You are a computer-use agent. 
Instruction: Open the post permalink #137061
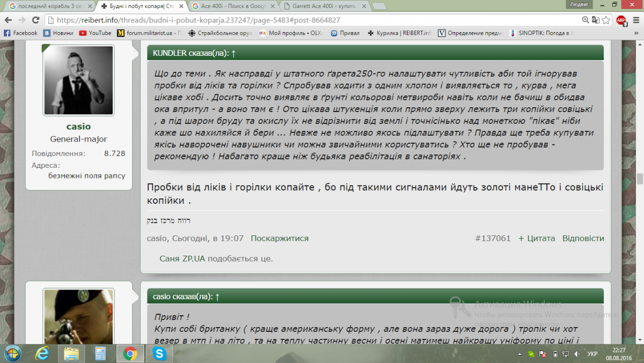point(493,238)
